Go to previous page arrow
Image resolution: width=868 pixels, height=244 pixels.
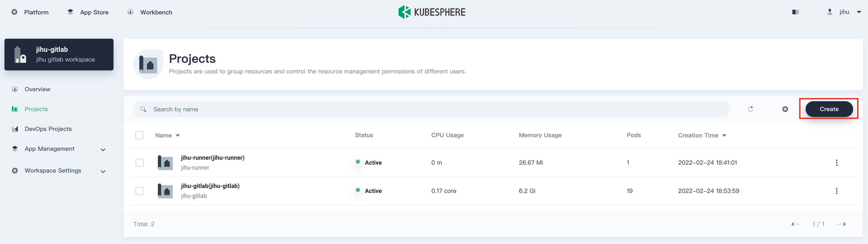coord(795,224)
